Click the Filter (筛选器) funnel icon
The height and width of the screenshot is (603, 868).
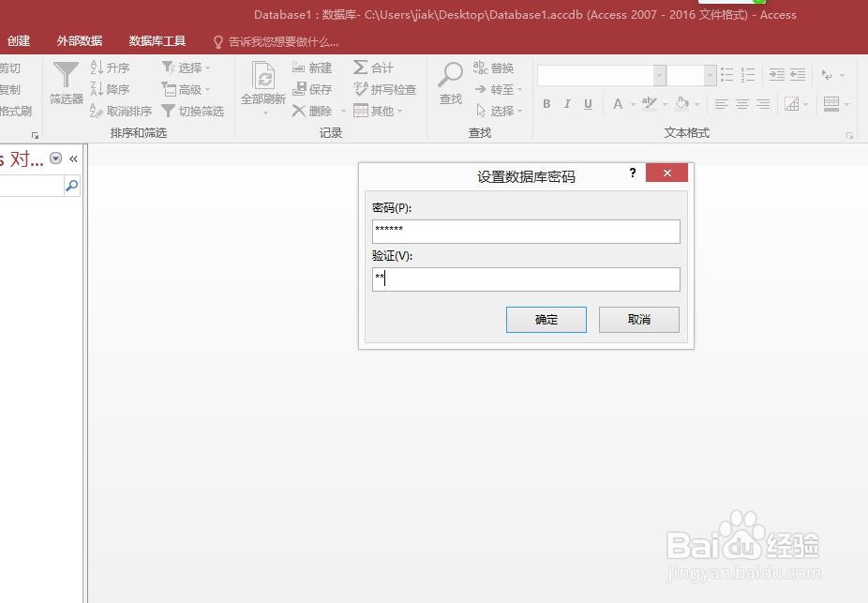[x=66, y=75]
